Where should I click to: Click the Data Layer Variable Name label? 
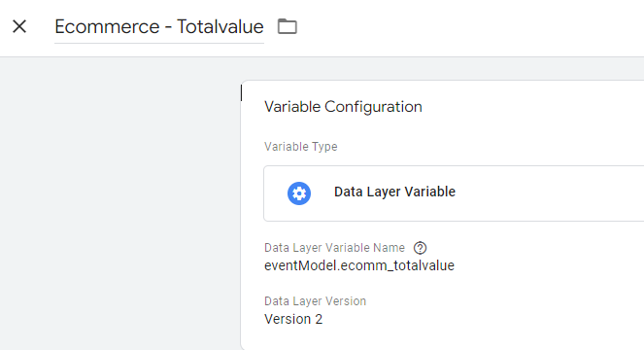[x=334, y=248]
